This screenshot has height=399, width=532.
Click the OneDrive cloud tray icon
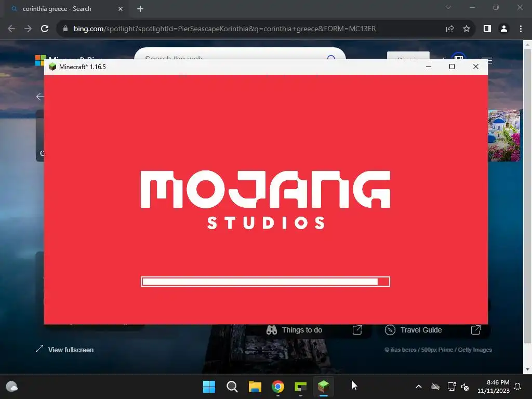coord(435,387)
